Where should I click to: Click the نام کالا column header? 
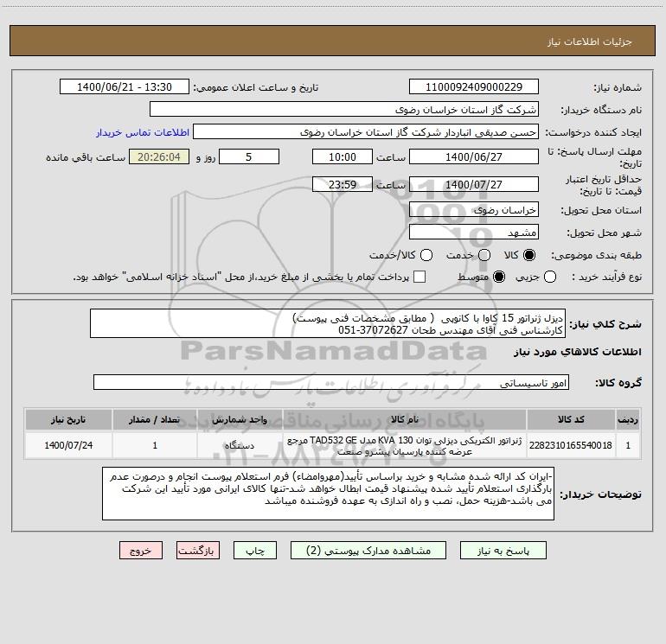click(405, 419)
